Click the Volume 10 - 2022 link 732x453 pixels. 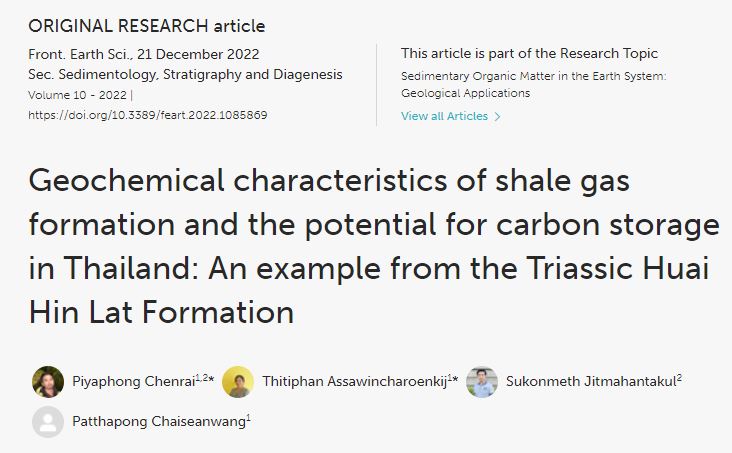[x=77, y=95]
